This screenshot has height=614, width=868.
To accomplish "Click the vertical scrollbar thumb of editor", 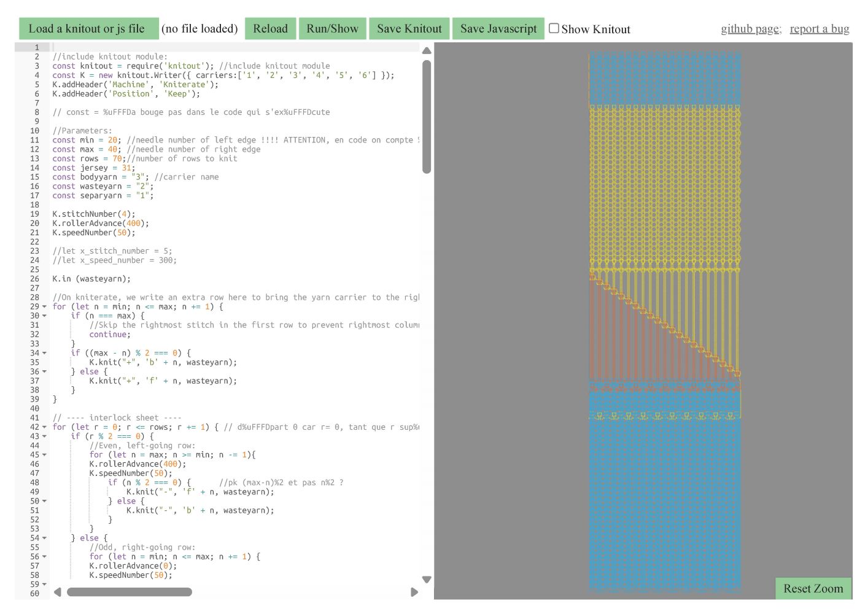I will 427,117.
